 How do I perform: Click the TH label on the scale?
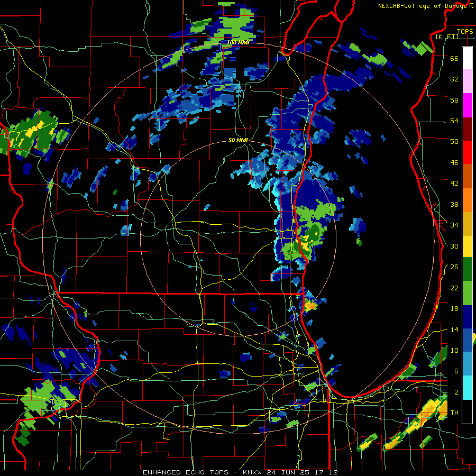point(454,413)
